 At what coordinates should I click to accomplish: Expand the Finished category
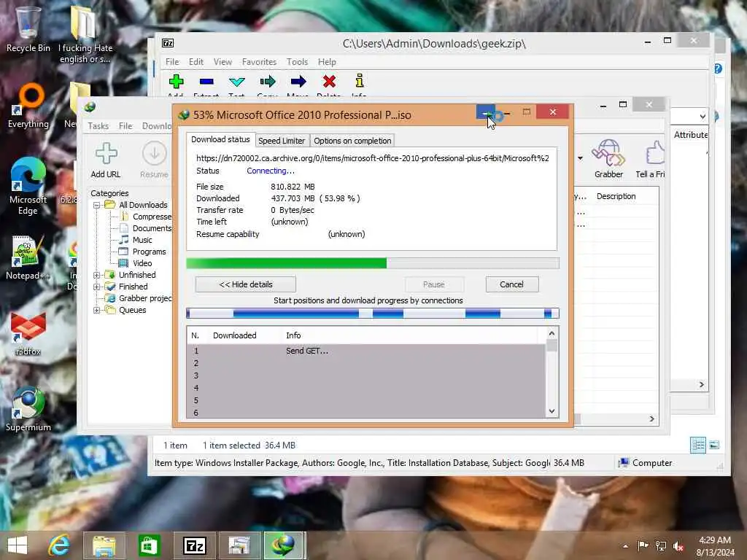(97, 287)
